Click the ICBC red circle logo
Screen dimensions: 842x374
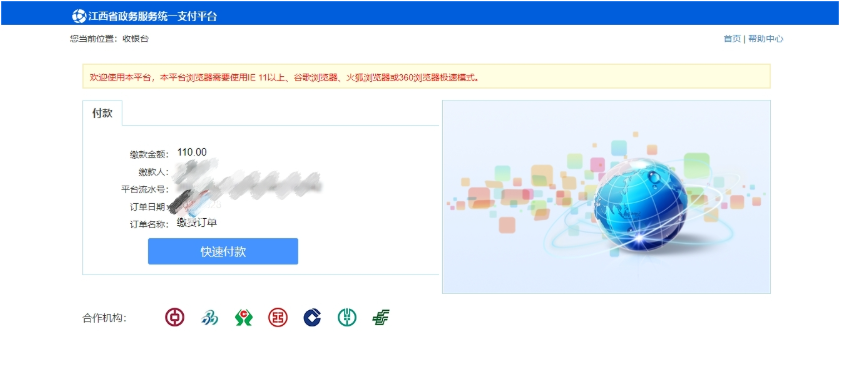(x=278, y=318)
